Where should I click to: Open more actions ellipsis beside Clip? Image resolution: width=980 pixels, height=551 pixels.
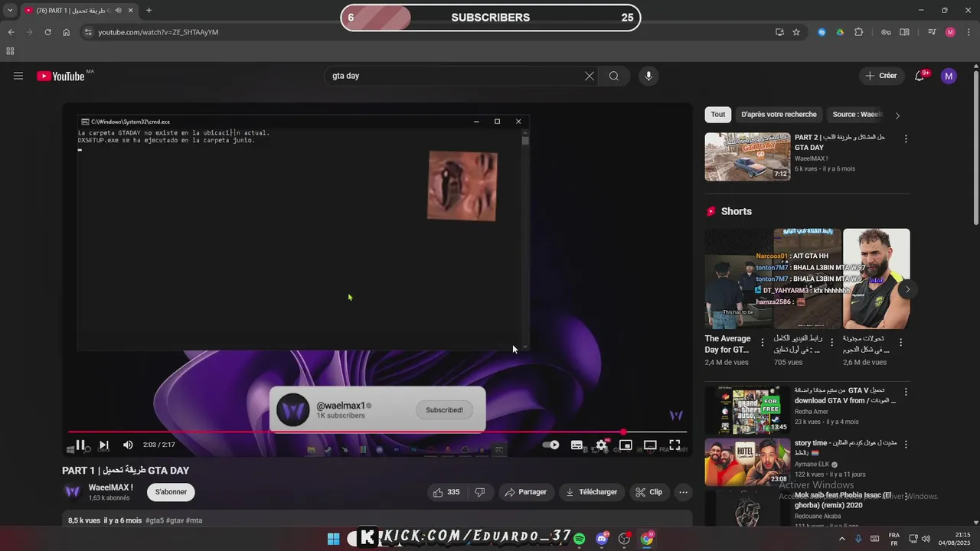684,492
